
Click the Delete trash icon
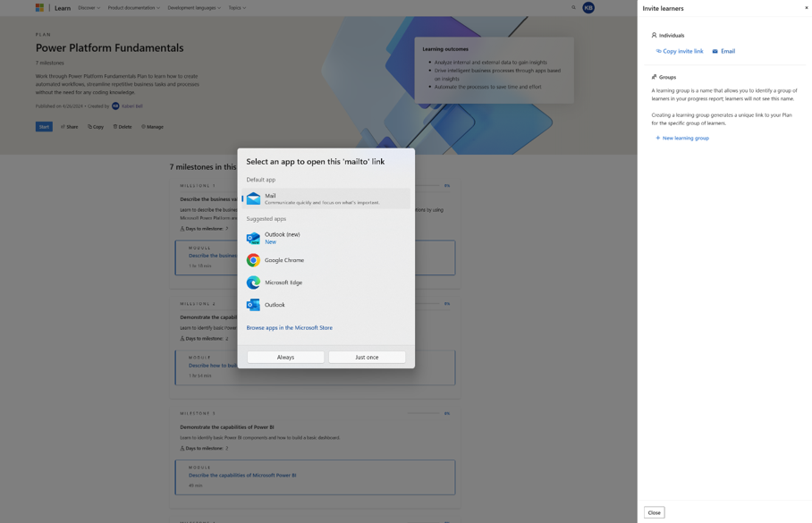coord(117,126)
